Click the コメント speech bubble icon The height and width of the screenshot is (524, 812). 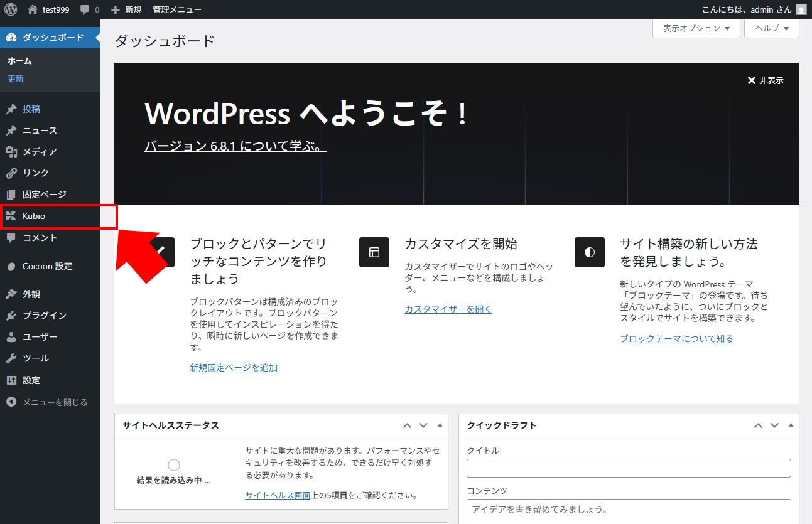(11, 238)
